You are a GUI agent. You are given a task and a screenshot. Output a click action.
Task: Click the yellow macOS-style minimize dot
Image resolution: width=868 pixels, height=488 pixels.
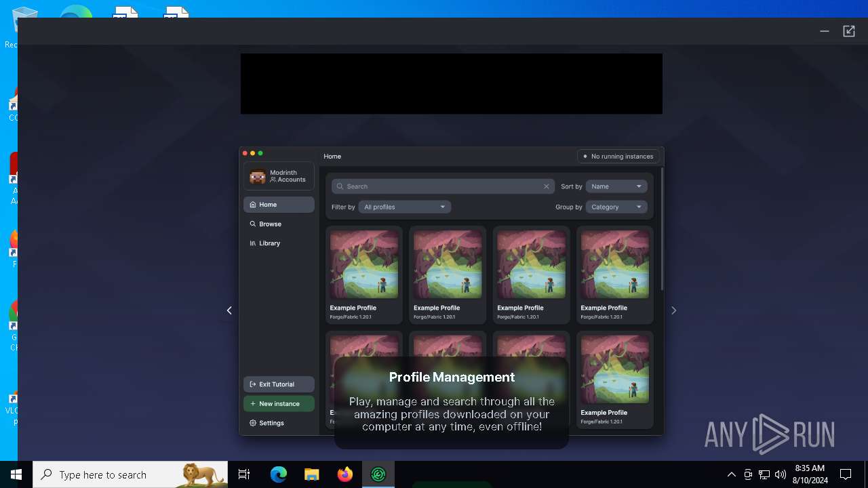coord(252,153)
